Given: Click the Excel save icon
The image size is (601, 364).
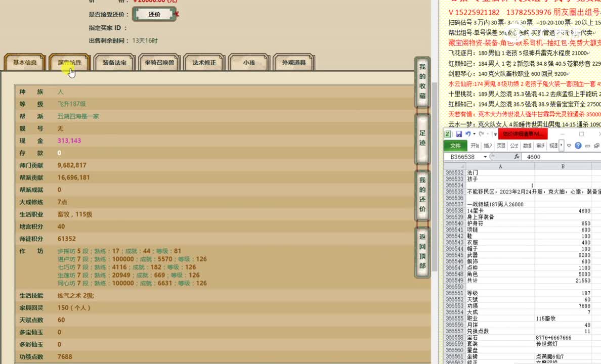Looking at the screenshot, I should (x=459, y=134).
